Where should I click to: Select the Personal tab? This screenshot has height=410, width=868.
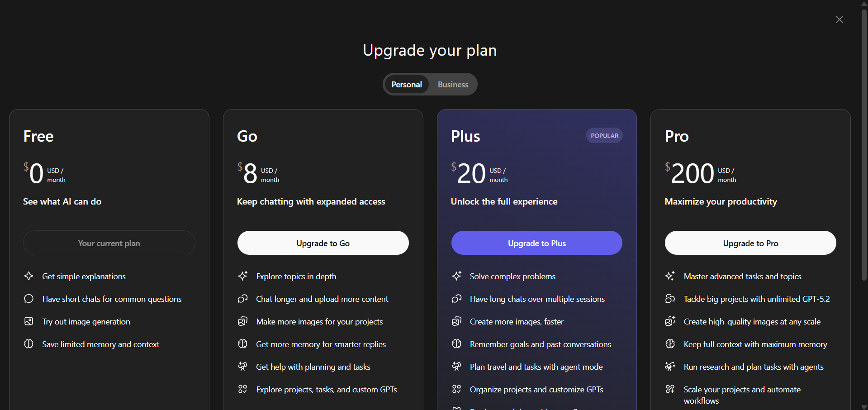click(406, 84)
